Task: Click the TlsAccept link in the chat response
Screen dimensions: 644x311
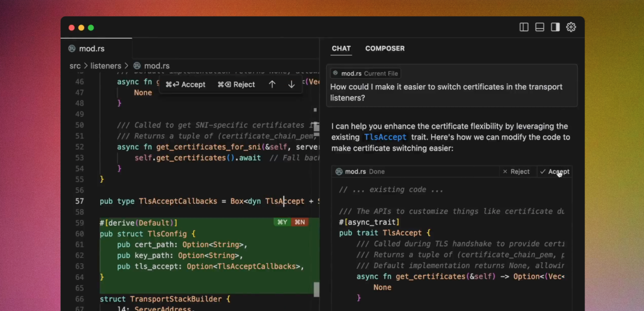Action: tap(385, 138)
